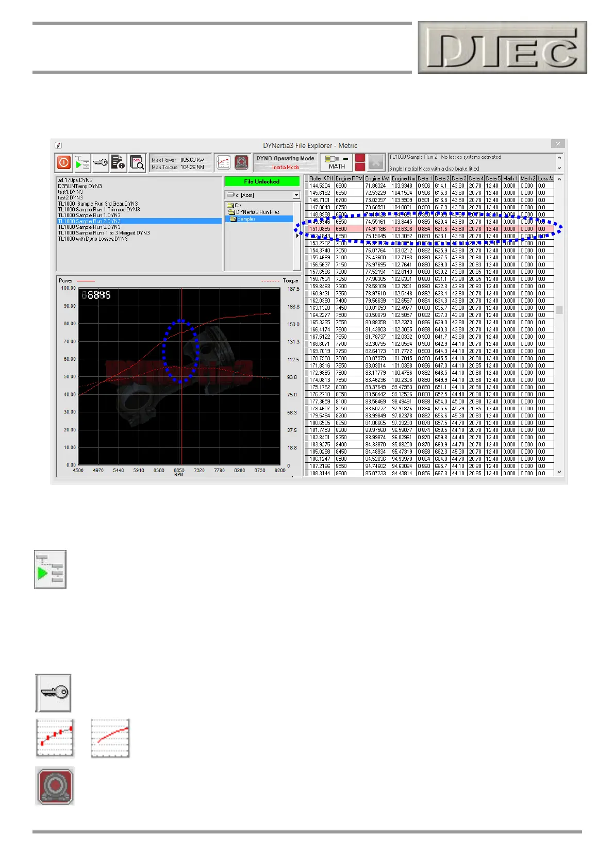Viewport: 614px width, 868px height.
Task: Click the DYN file search magnifier icon
Action: click(137, 162)
